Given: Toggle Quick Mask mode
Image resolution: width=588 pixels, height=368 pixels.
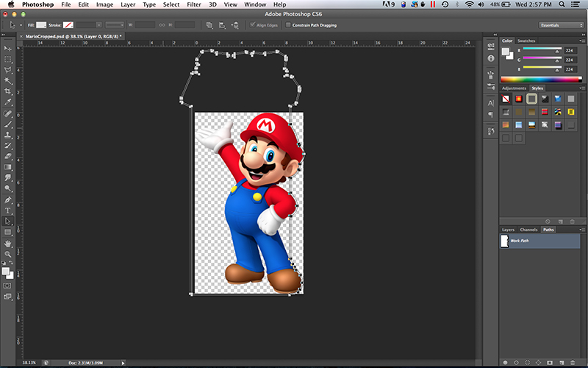Looking at the screenshot, I should click(x=7, y=286).
